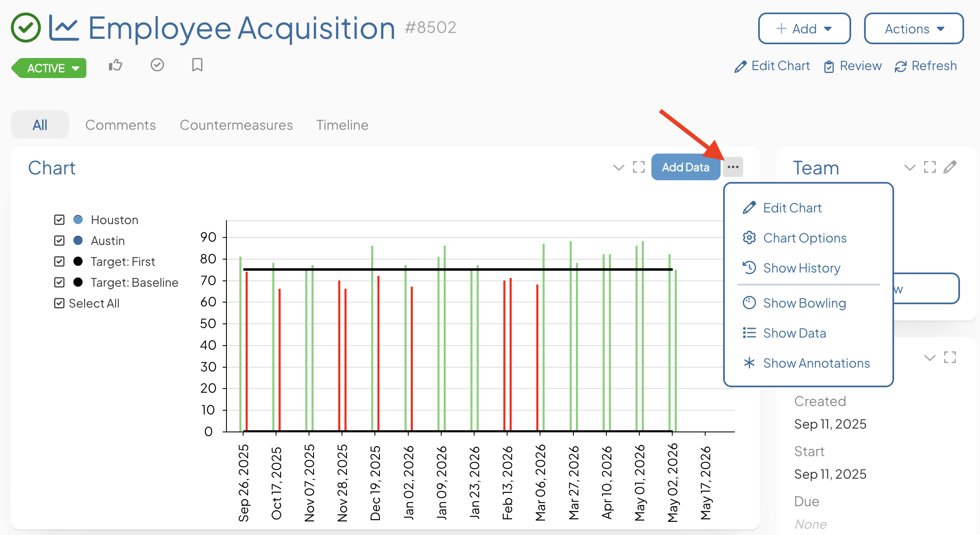
Task: Expand the Team panel to fullscreen
Action: [930, 167]
